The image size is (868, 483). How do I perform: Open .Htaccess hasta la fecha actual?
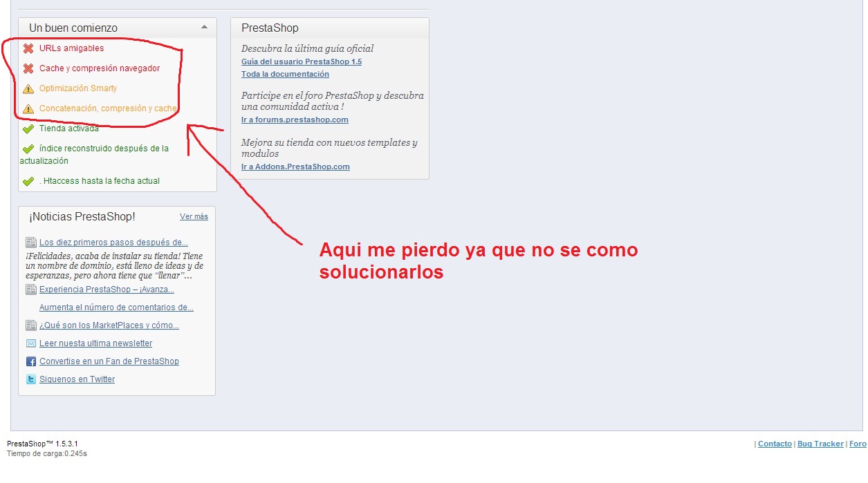100,181
